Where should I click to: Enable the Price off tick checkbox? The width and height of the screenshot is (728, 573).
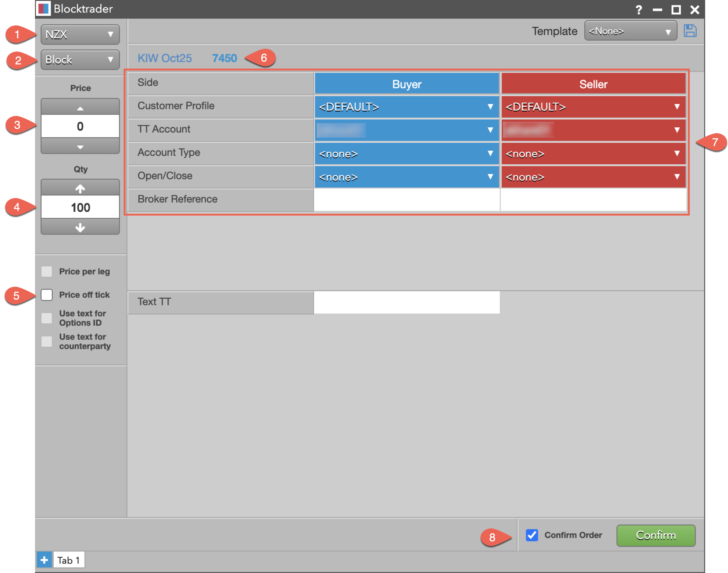pos(47,295)
